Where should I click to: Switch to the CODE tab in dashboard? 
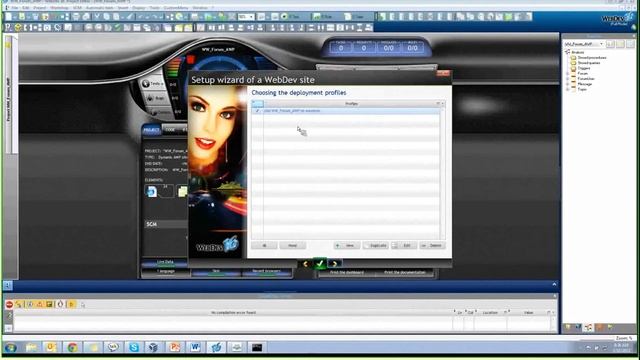pos(170,129)
